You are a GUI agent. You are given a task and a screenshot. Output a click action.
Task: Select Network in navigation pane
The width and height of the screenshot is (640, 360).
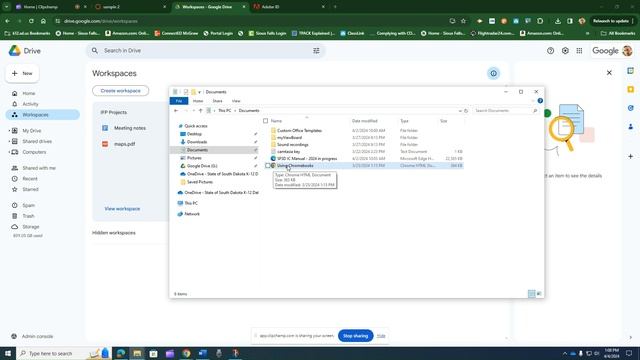(192, 214)
